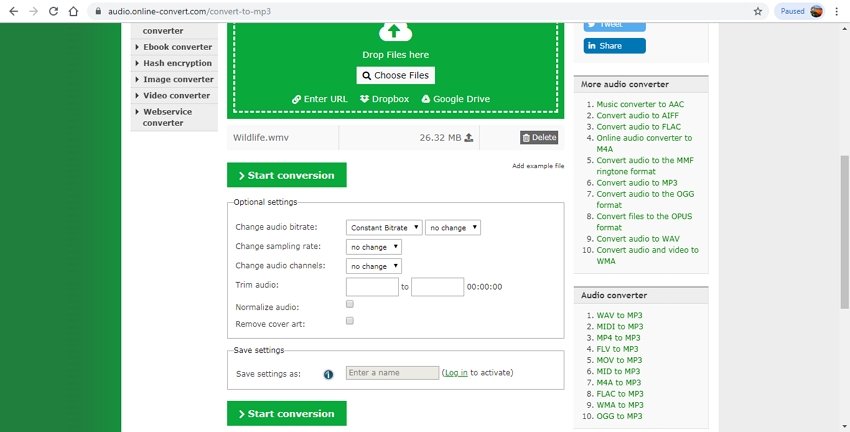The width and height of the screenshot is (850, 432).
Task: Click Enter a name settings field
Action: coord(392,373)
